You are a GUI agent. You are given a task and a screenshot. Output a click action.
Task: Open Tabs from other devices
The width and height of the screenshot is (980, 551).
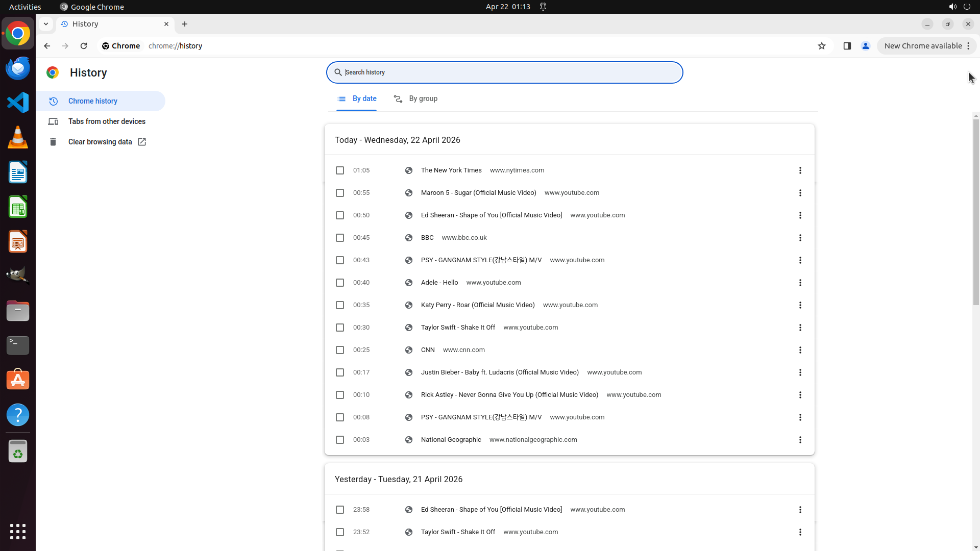click(x=107, y=121)
